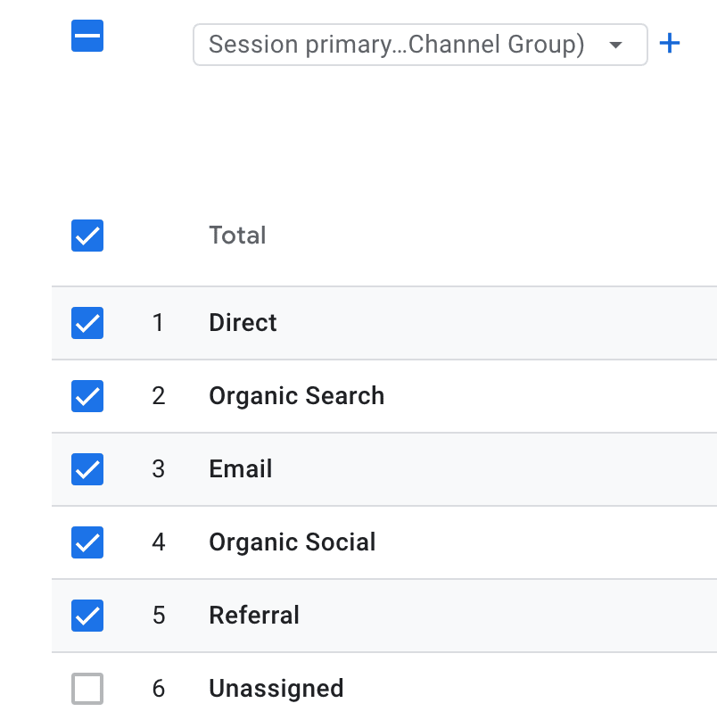The width and height of the screenshot is (717, 728).
Task: Click the Referral channel name
Action: (x=254, y=616)
